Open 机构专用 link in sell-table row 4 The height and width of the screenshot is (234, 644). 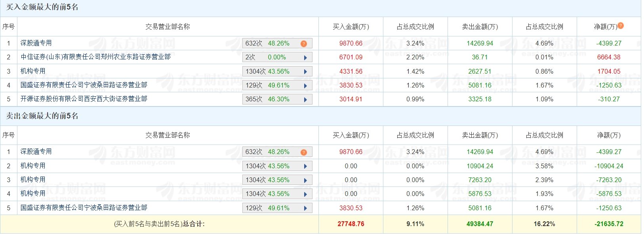[x=33, y=194]
